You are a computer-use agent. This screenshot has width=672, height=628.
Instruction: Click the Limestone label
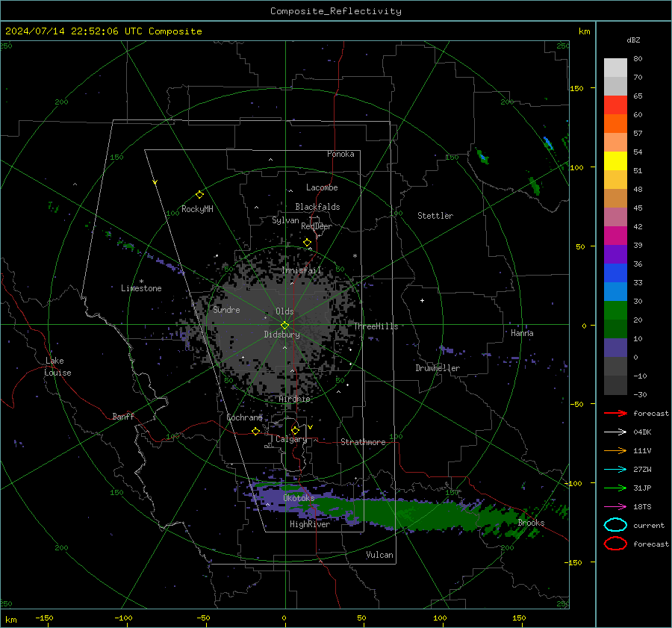pos(141,288)
